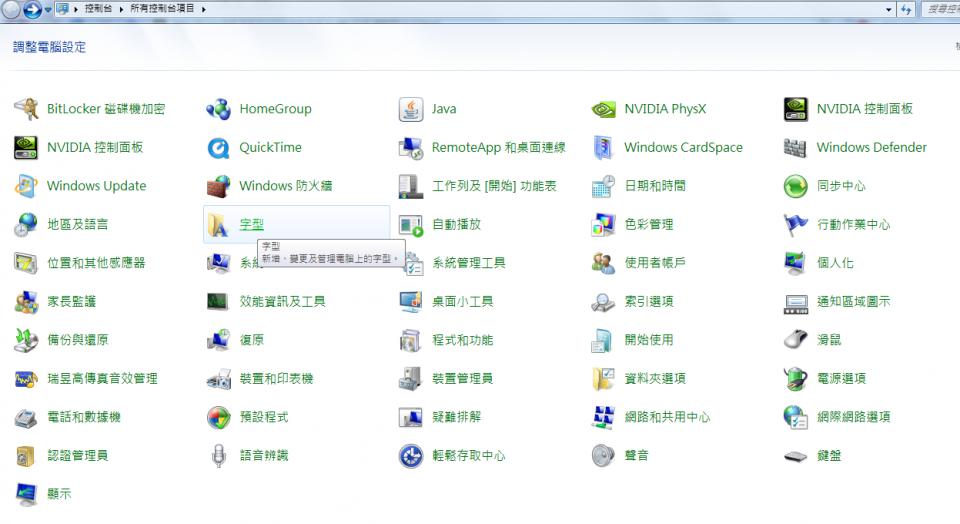This screenshot has width=960, height=524.
Task: Click the 認證管理員 link
Action: pos(78,456)
